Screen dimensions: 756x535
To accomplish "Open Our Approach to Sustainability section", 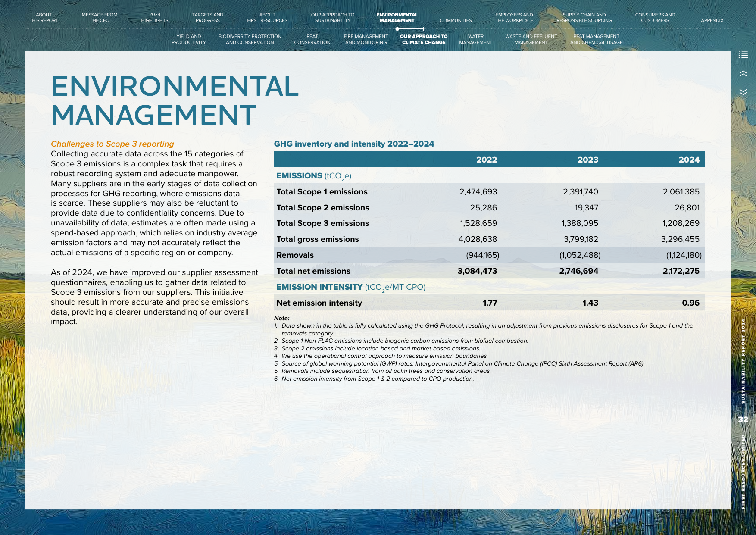I will coord(333,18).
